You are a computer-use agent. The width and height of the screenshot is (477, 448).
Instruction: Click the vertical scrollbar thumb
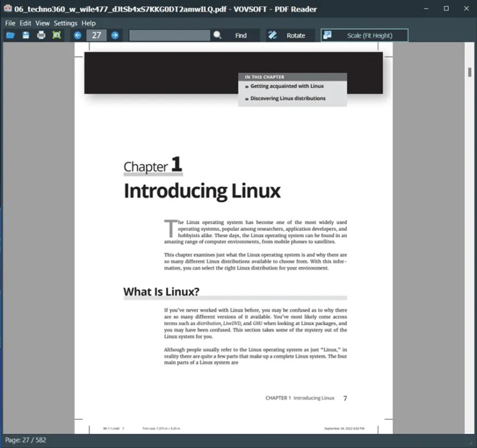[470, 72]
